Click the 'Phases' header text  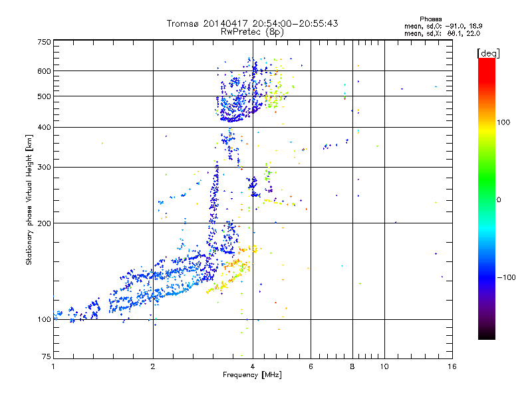click(430, 19)
